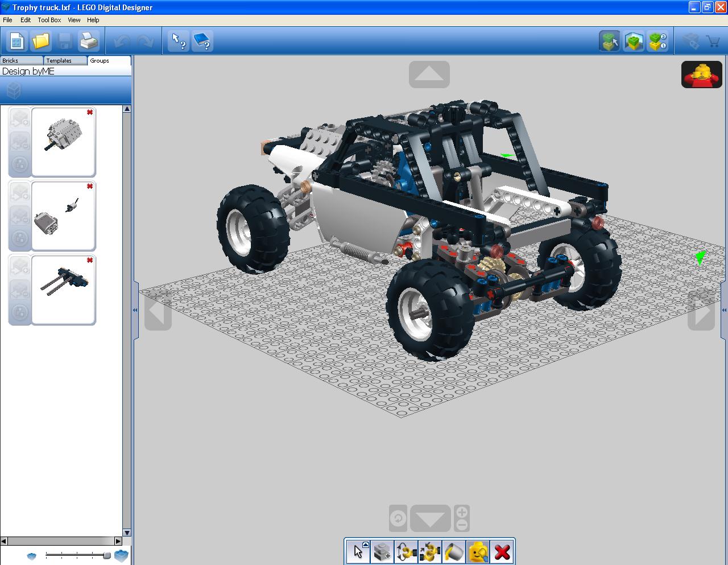Choose the Clone brick tool

click(382, 551)
